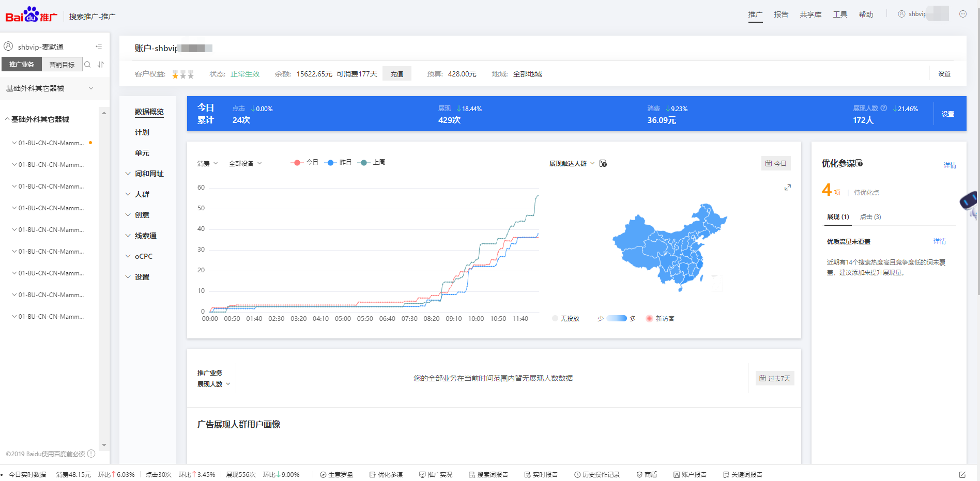Open the 搜索词报告 tool

pyautogui.click(x=488, y=474)
